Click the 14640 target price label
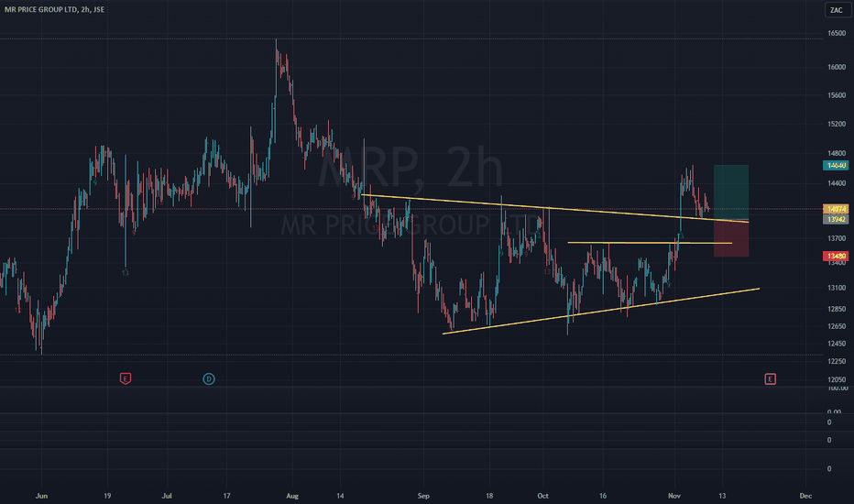 [836, 165]
